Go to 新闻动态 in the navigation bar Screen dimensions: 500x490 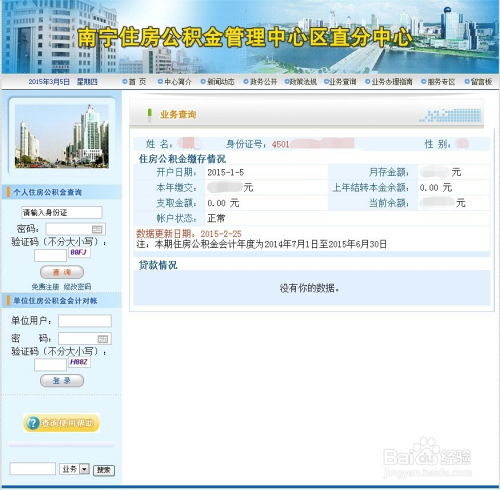(x=218, y=82)
